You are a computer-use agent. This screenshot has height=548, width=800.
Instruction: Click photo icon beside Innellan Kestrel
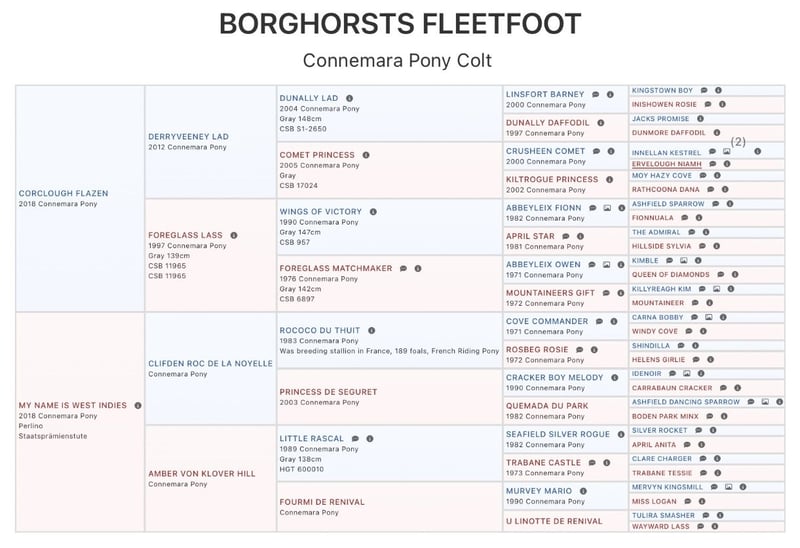click(727, 152)
